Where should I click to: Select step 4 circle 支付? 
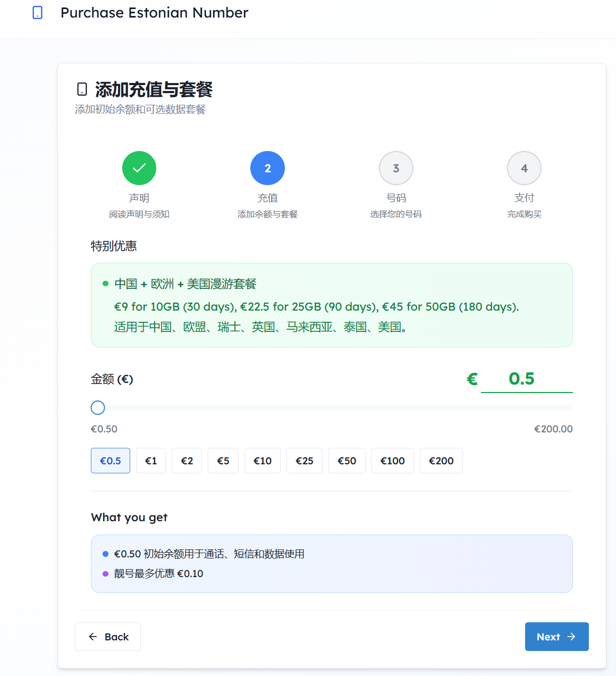click(525, 168)
